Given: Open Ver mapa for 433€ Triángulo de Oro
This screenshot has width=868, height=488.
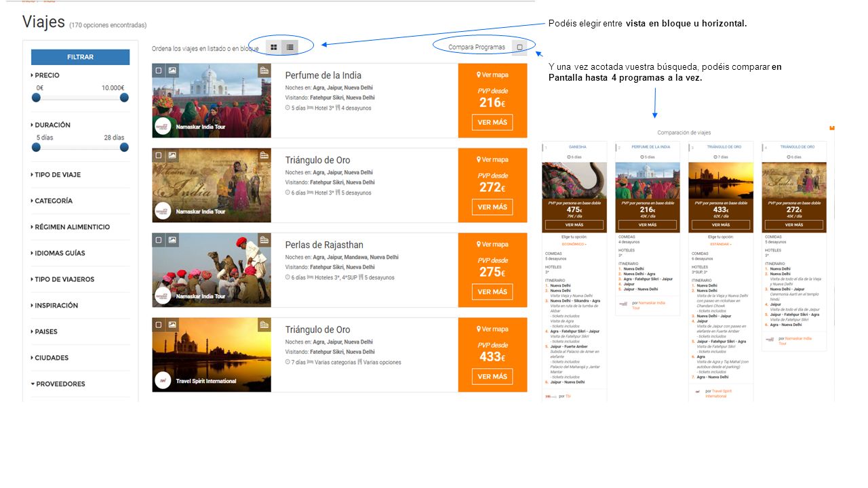Looking at the screenshot, I should 492,329.
